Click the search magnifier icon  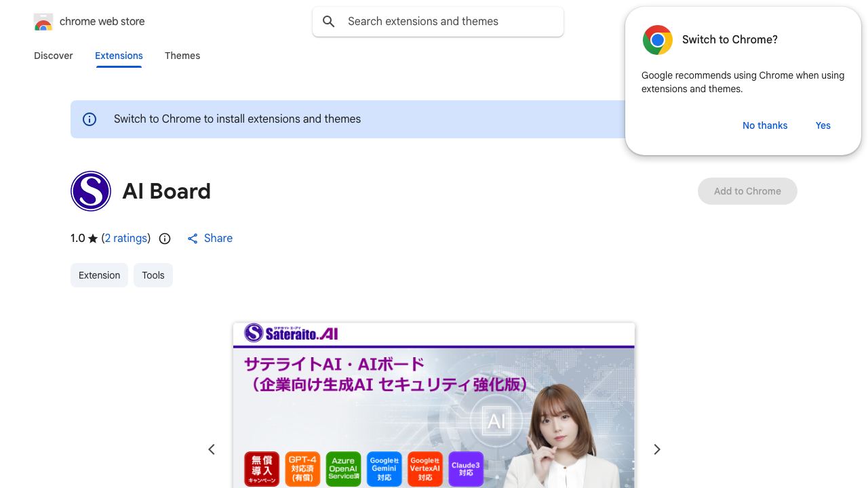[x=329, y=22]
